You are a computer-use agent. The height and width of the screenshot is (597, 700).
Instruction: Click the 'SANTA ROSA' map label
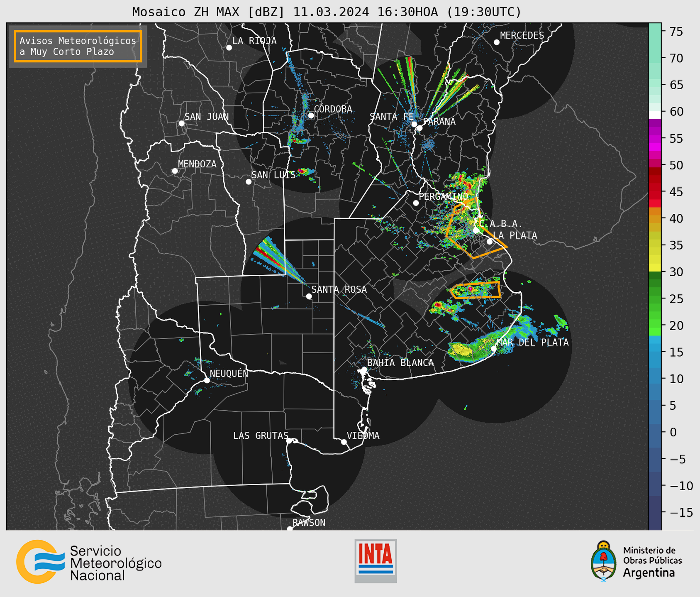[x=339, y=289]
